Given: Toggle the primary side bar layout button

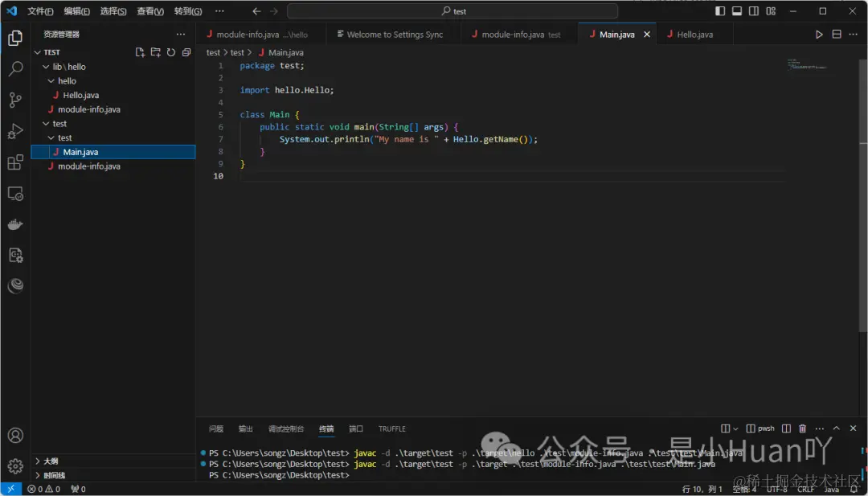Looking at the screenshot, I should (x=720, y=11).
